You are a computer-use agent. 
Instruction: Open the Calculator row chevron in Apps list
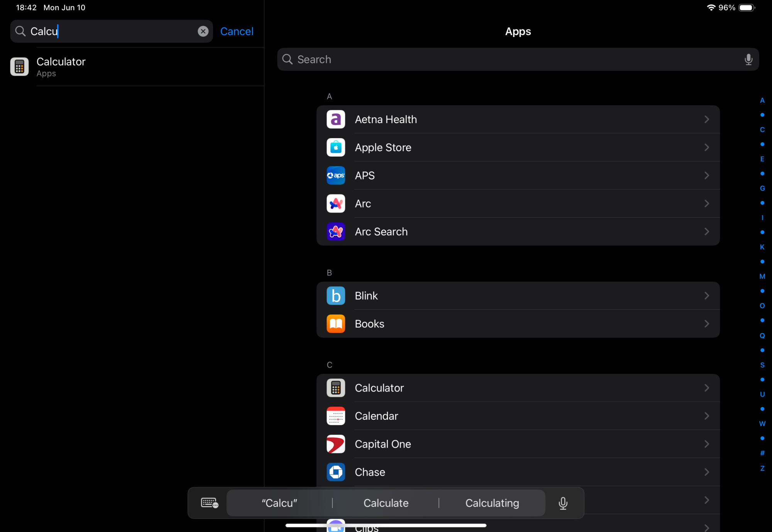[706, 388]
